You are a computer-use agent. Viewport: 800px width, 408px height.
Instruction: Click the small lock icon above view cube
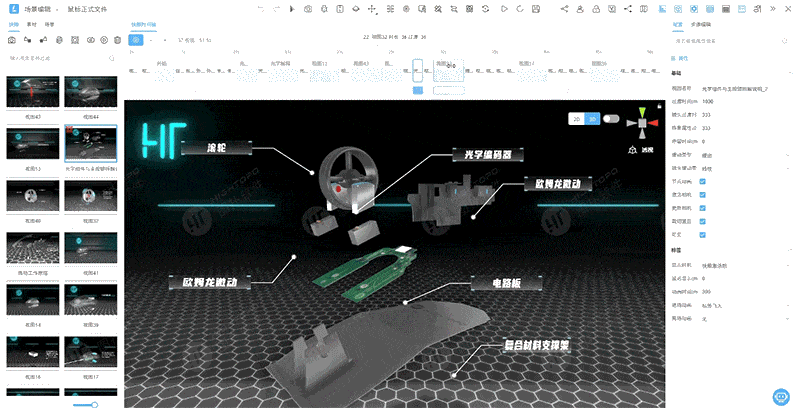coord(660,106)
